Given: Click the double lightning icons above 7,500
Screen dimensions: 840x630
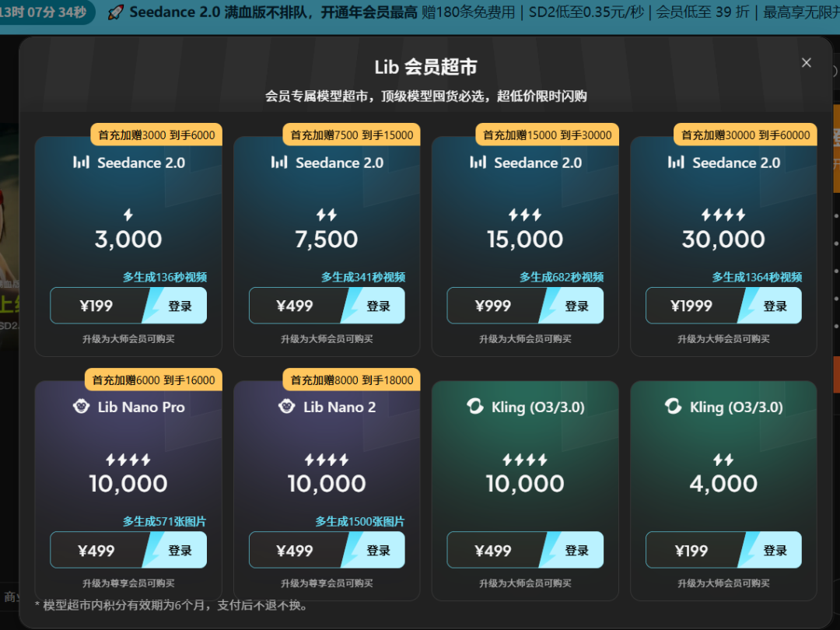Looking at the screenshot, I should (326, 215).
